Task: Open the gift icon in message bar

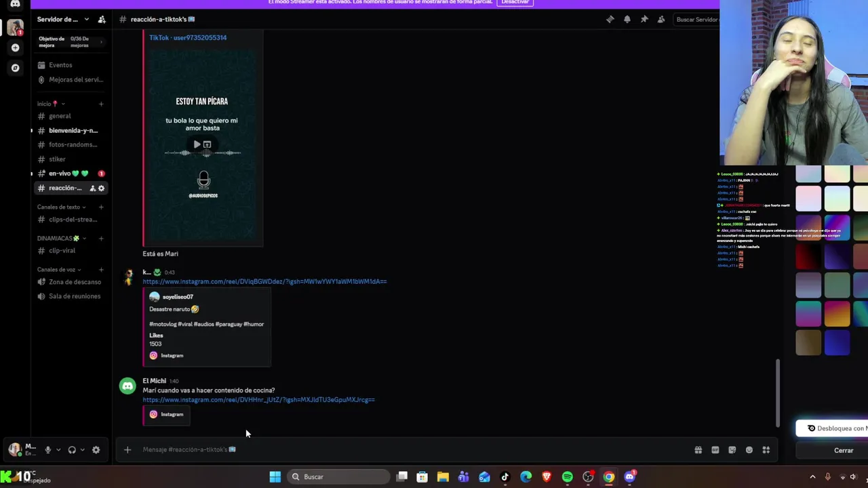Action: 698,450
